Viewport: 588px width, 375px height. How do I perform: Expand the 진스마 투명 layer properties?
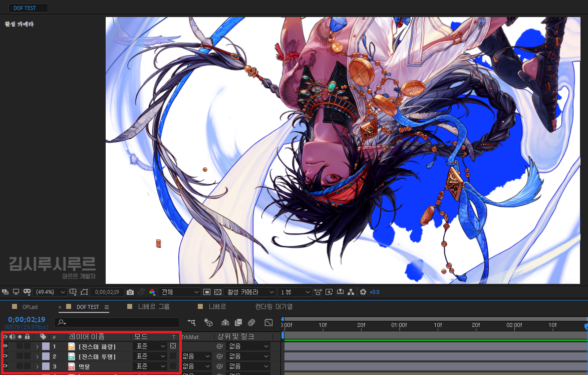[x=37, y=356]
